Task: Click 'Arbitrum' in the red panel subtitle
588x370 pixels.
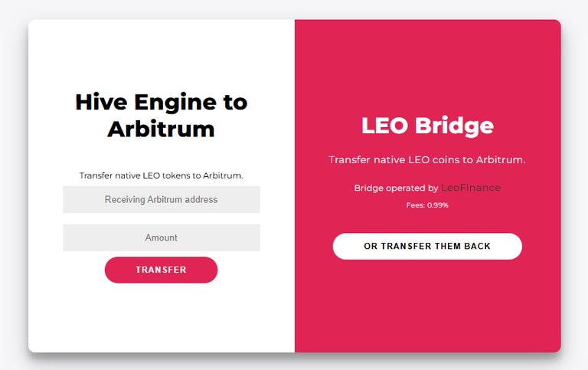Action: tap(501, 160)
